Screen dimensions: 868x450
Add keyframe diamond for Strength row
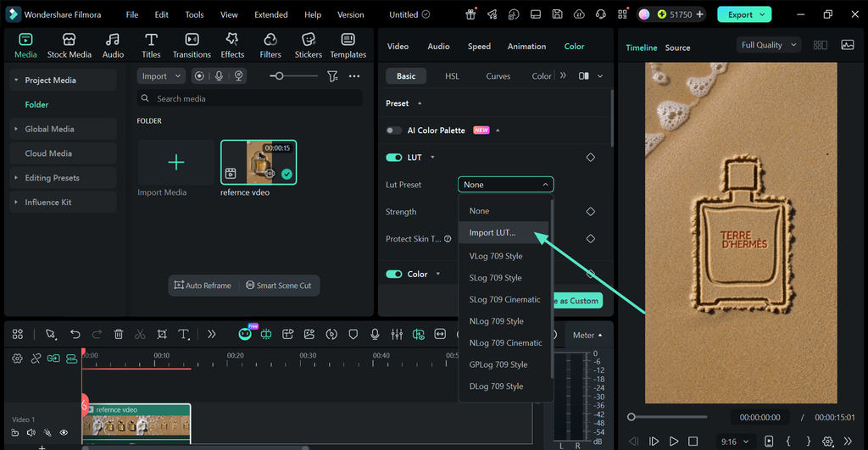pos(591,211)
